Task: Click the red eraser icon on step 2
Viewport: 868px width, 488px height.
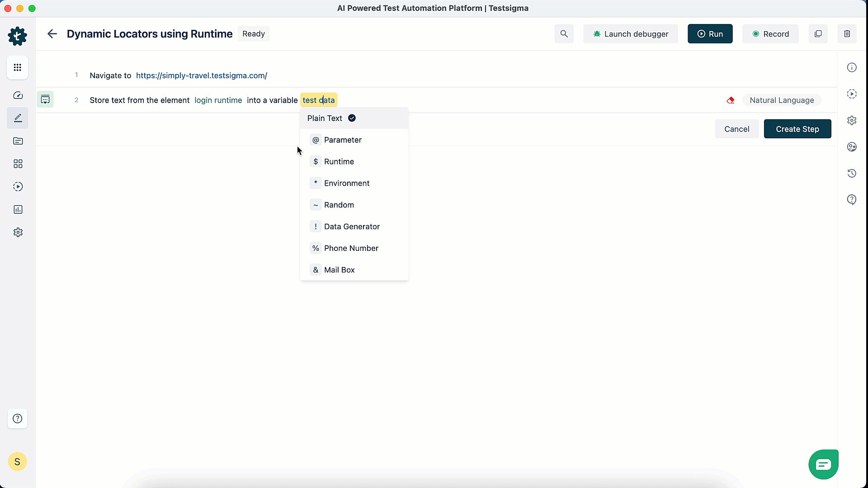Action: click(x=731, y=100)
